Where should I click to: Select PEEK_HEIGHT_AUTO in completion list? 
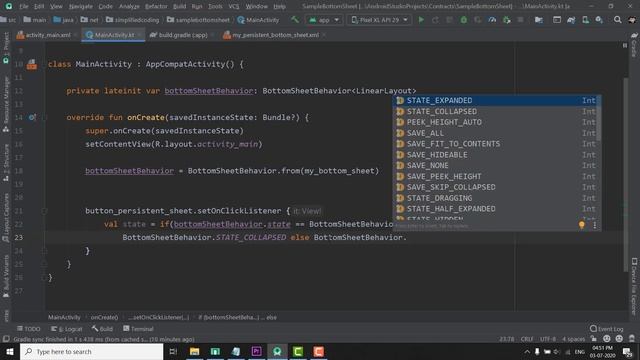pos(496,122)
